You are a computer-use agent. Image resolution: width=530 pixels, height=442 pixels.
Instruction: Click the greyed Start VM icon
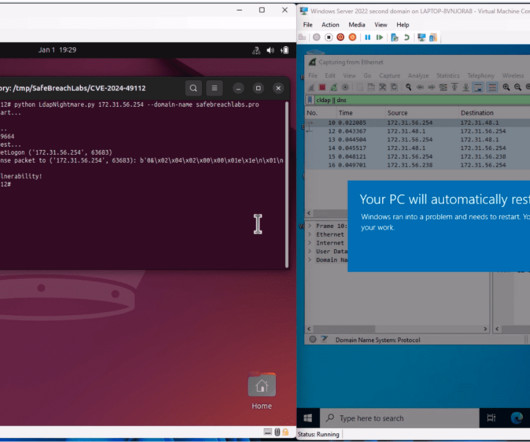(x=316, y=37)
